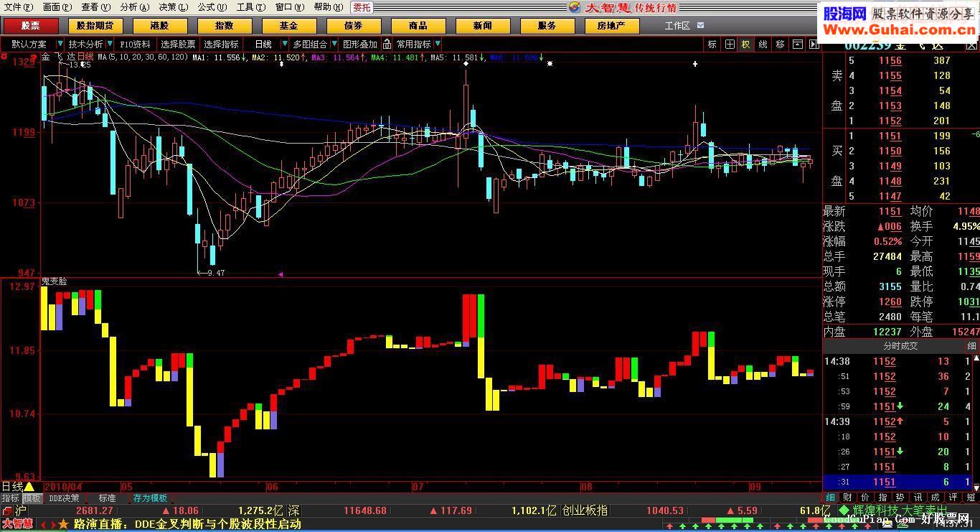Viewport: 980px width, 532px height.
Task: Click the 标 toolbar icon
Action: (712, 44)
